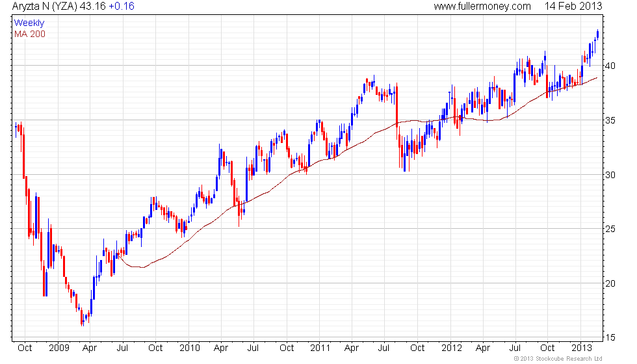Click the 20 price axis label
This screenshot has height=364, width=637.
coord(610,283)
